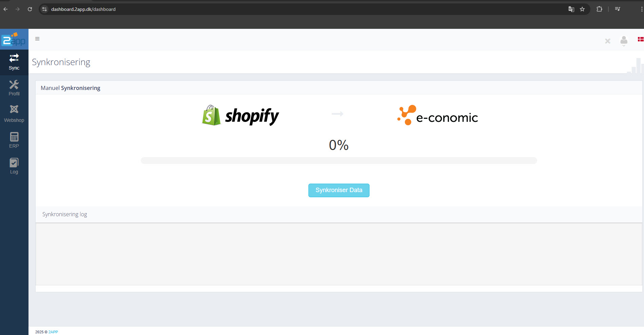This screenshot has width=644, height=335.
Task: Toggle fullscreen mode icon
Action: (x=608, y=41)
